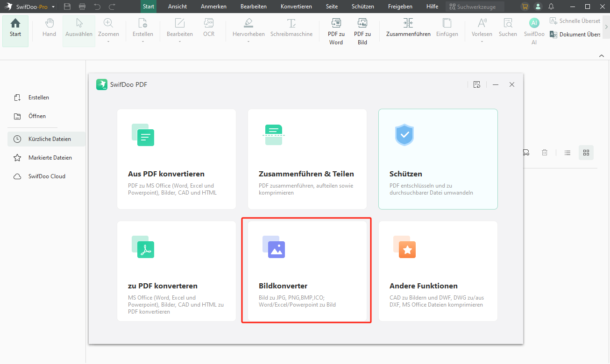Select Kürzliche Dateien in sidebar
Screen dimensions: 610x364
click(46, 139)
